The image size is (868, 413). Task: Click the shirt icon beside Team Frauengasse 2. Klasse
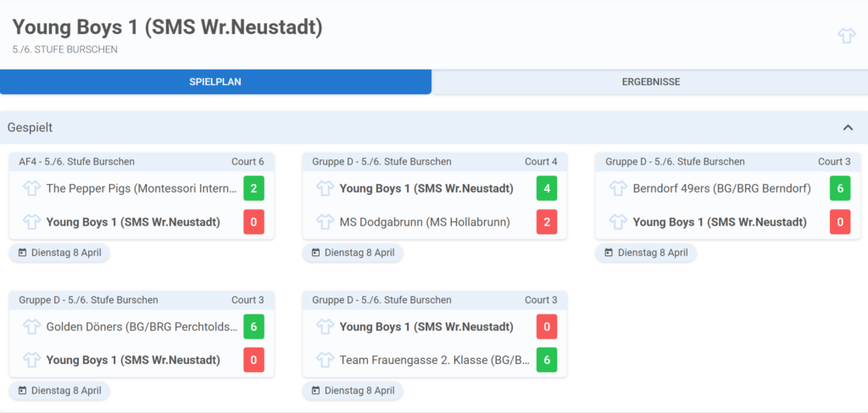pyautogui.click(x=325, y=360)
